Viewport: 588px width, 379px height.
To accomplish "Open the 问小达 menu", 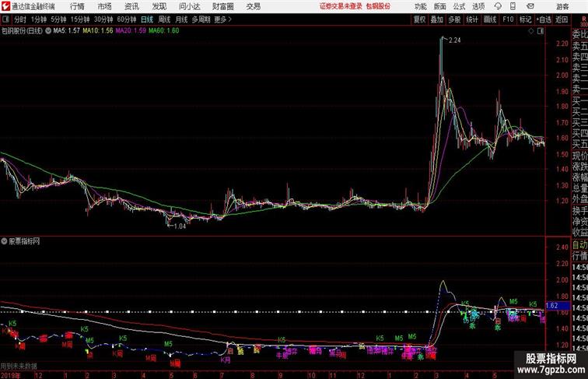I will tap(189, 6).
